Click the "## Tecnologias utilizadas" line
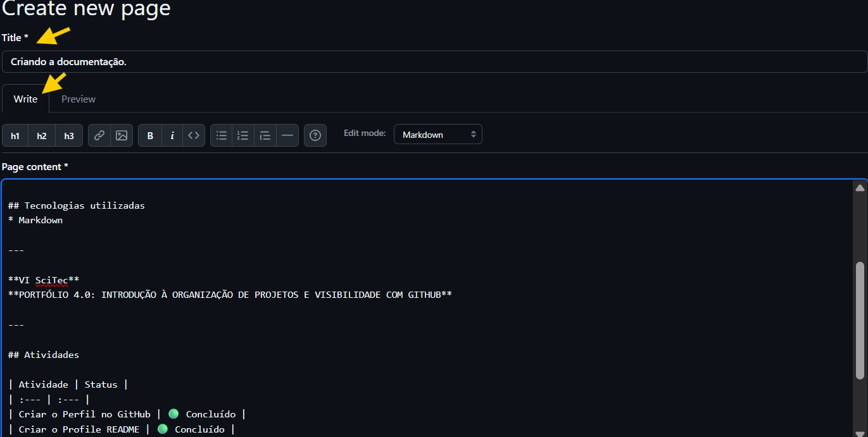868x437 pixels. click(x=77, y=206)
